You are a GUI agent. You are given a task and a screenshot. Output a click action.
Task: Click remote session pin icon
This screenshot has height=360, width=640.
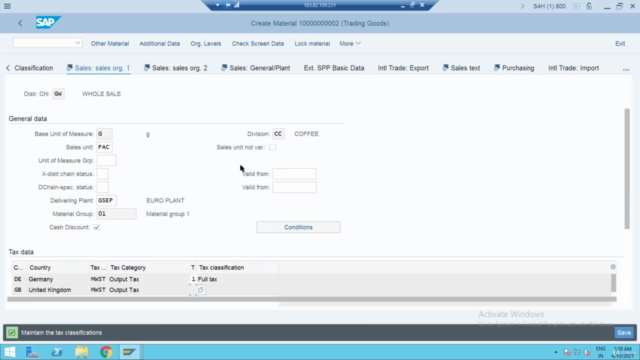(228, 5)
